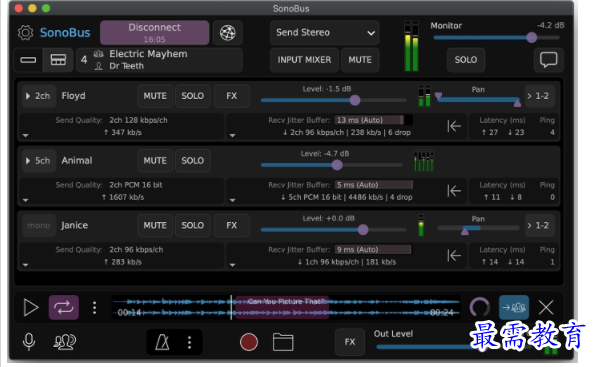Open SonoBus settings gear icon

pos(25,33)
